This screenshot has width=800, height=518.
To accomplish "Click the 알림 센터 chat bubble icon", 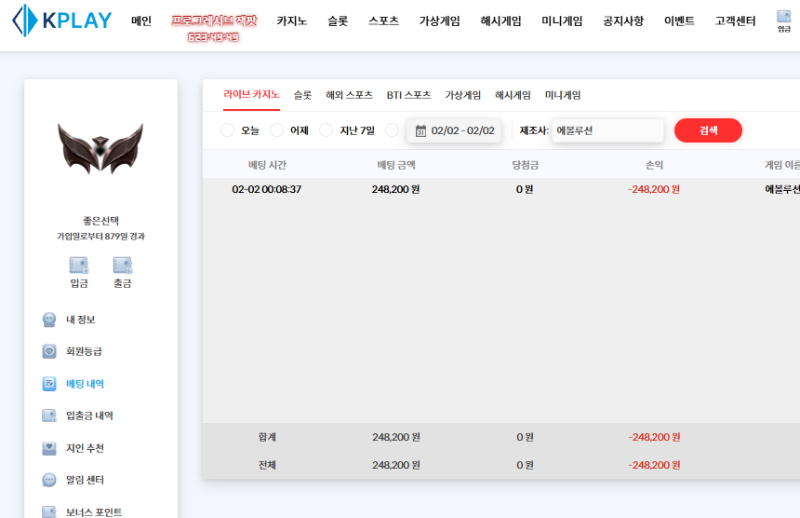I will coord(49,480).
